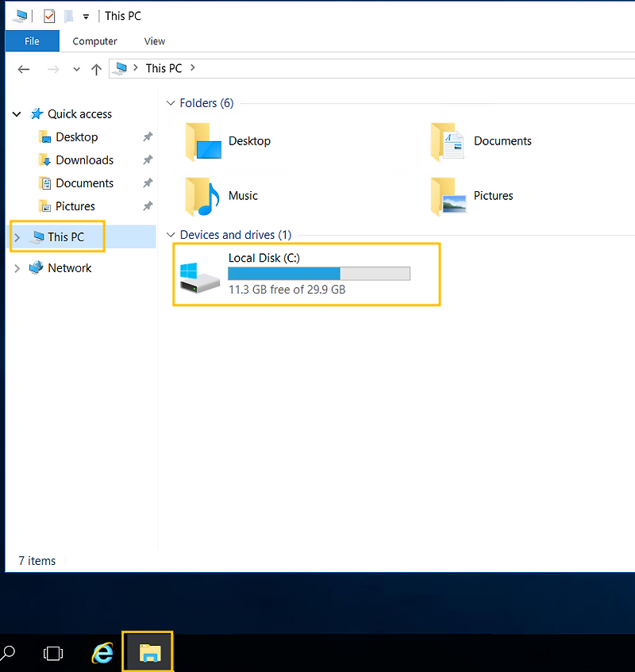The width and height of the screenshot is (635, 672).
Task: Open the Desktop folder
Action: [248, 140]
